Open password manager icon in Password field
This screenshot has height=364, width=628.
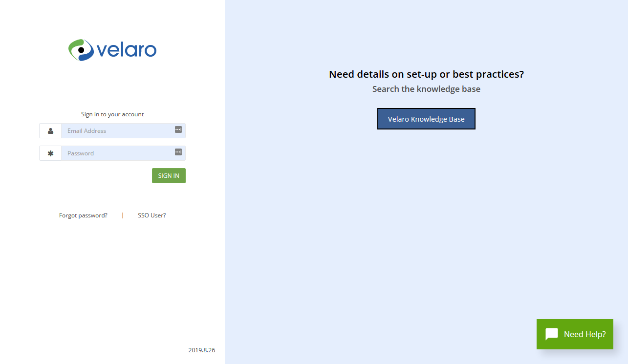click(x=178, y=152)
